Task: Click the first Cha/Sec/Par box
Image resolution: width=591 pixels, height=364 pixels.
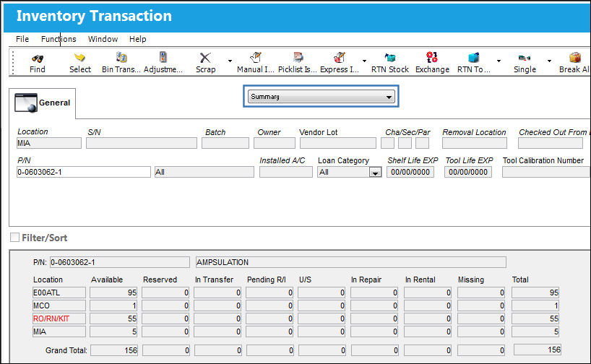Action: tap(387, 143)
